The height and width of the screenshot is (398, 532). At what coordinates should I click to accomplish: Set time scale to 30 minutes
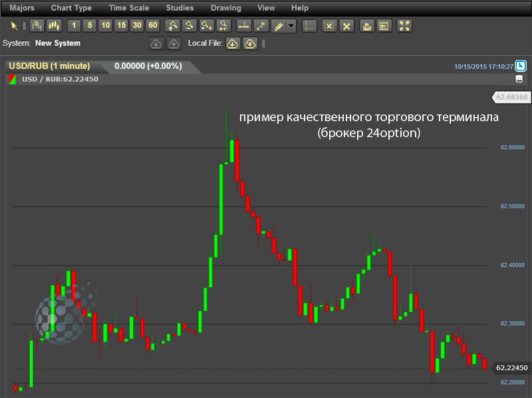pos(137,25)
